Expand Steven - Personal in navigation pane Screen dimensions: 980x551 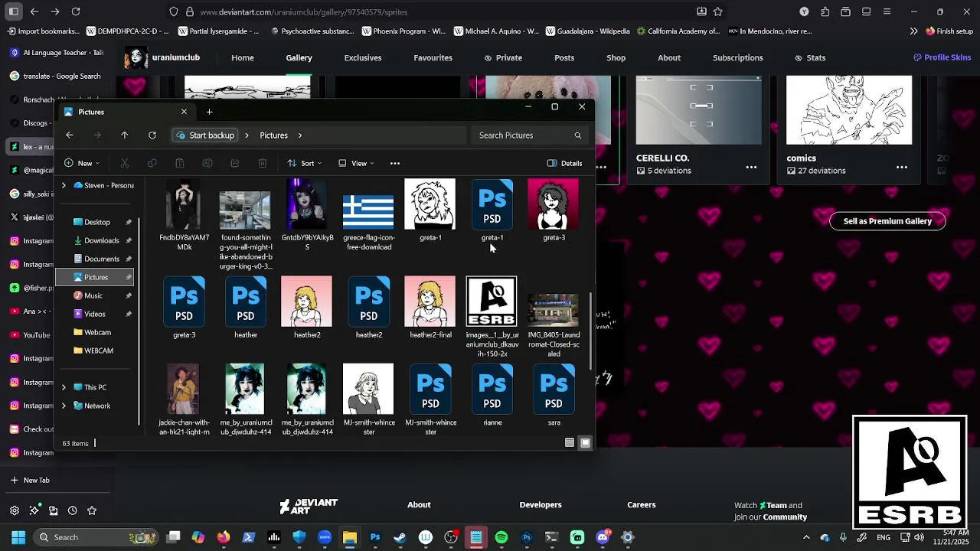[x=64, y=185]
